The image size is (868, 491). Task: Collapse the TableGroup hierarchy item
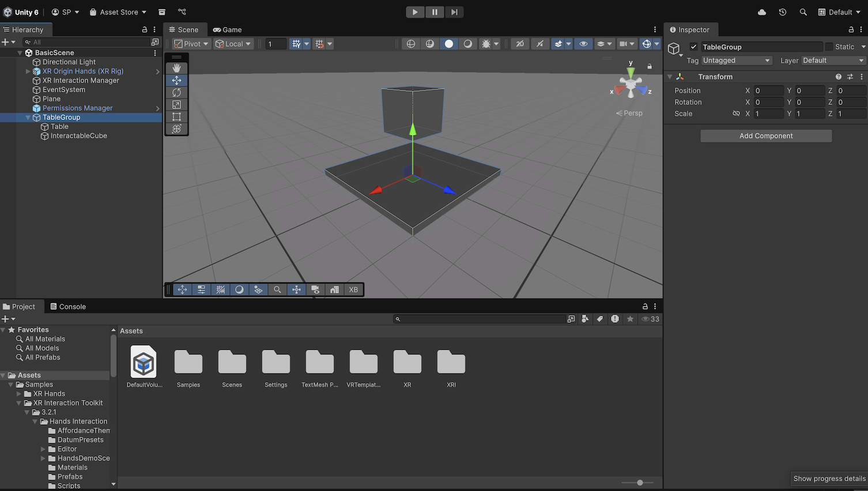click(28, 118)
